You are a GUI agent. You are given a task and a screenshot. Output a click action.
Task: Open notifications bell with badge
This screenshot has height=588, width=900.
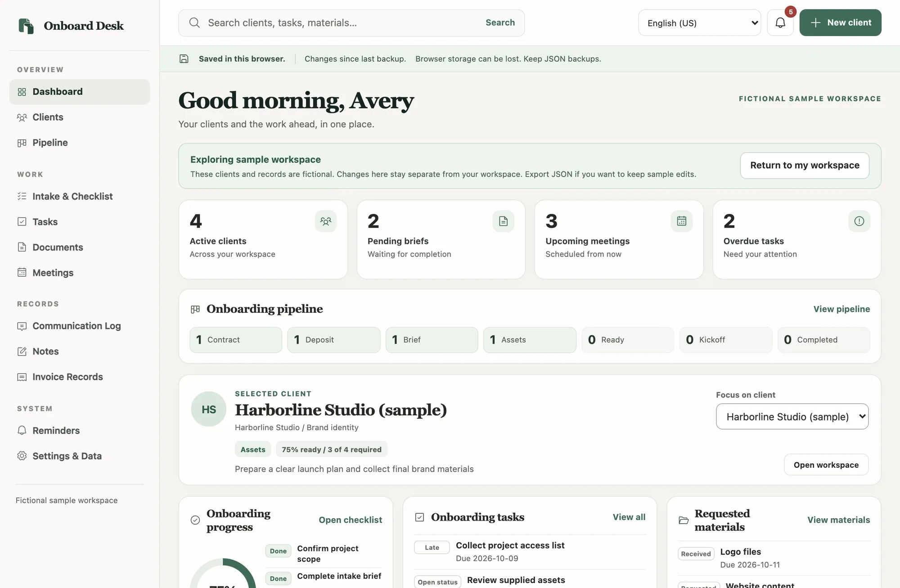[x=780, y=22]
